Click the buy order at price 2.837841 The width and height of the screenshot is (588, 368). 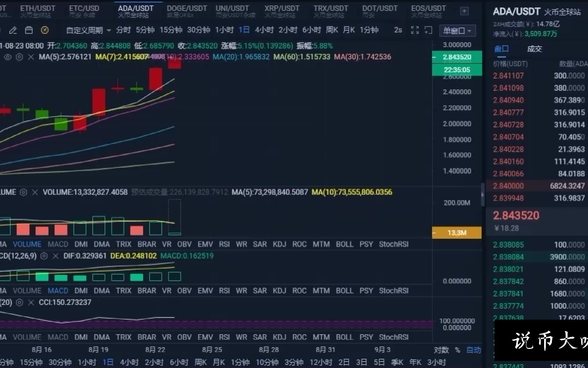tap(538, 294)
